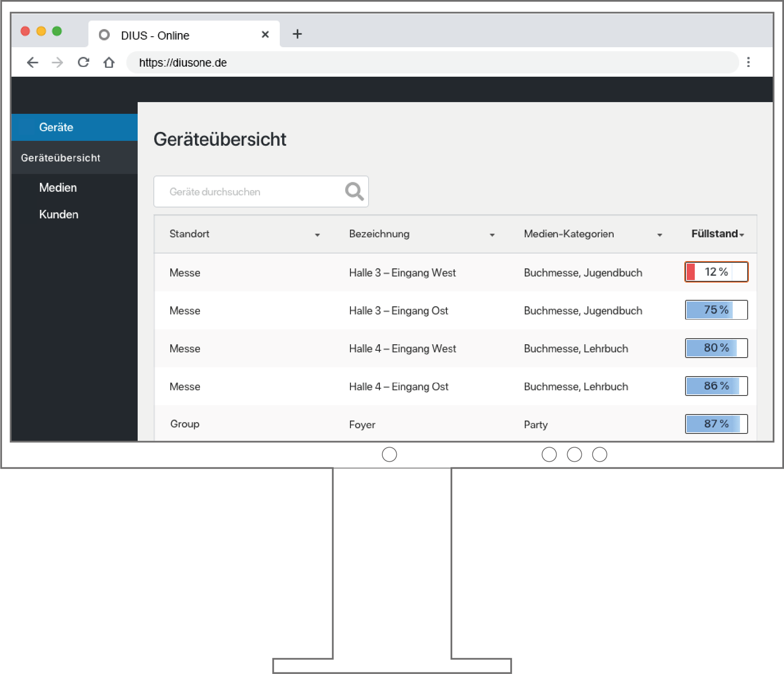784x674 pixels.
Task: Open Medien-Kategorien column dropdown arrow
Action: point(660,235)
